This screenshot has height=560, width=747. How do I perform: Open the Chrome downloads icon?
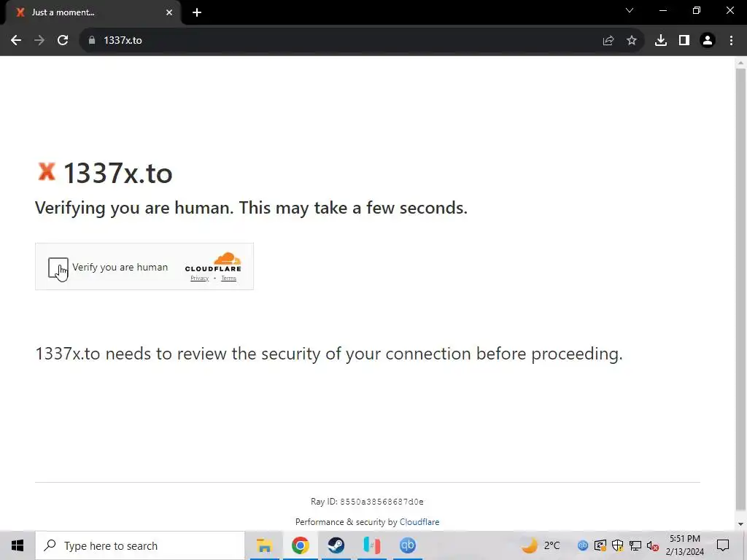click(661, 41)
